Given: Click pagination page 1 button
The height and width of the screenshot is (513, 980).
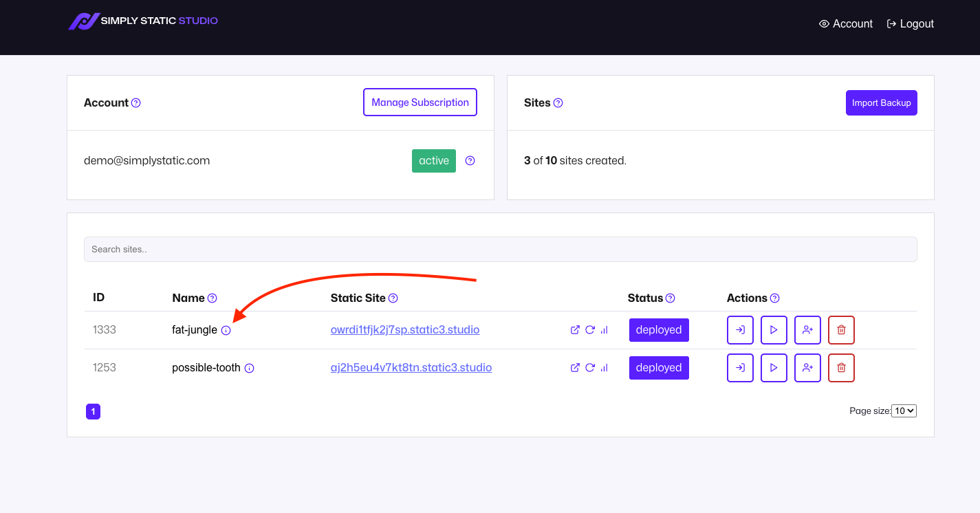Looking at the screenshot, I should pos(93,412).
